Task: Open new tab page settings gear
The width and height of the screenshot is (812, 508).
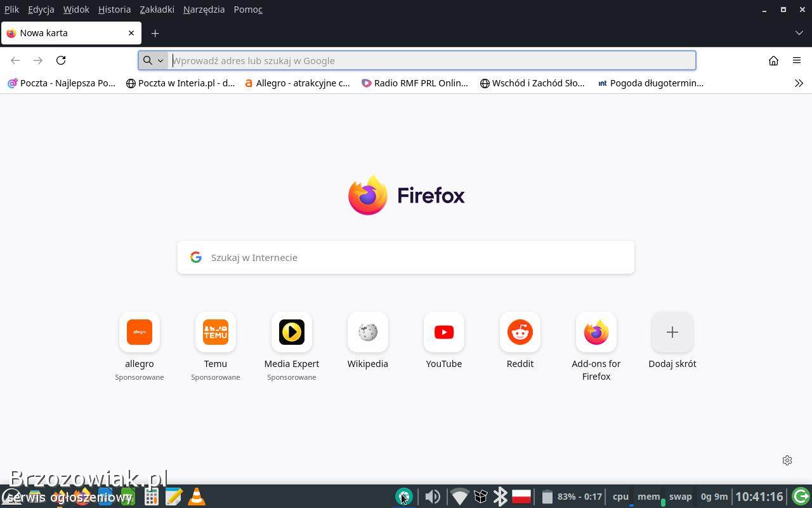Action: 787,460
